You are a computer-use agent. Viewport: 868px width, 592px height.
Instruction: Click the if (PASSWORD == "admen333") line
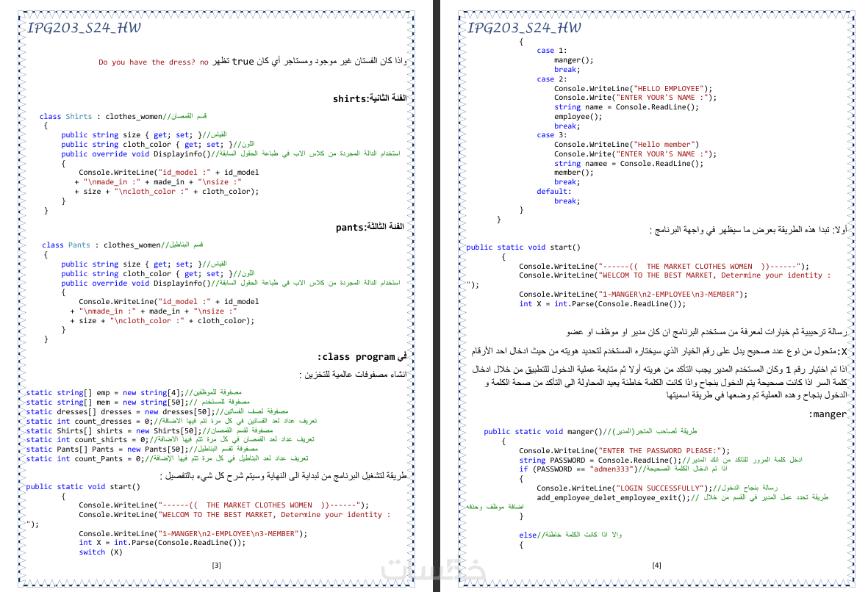click(578, 469)
